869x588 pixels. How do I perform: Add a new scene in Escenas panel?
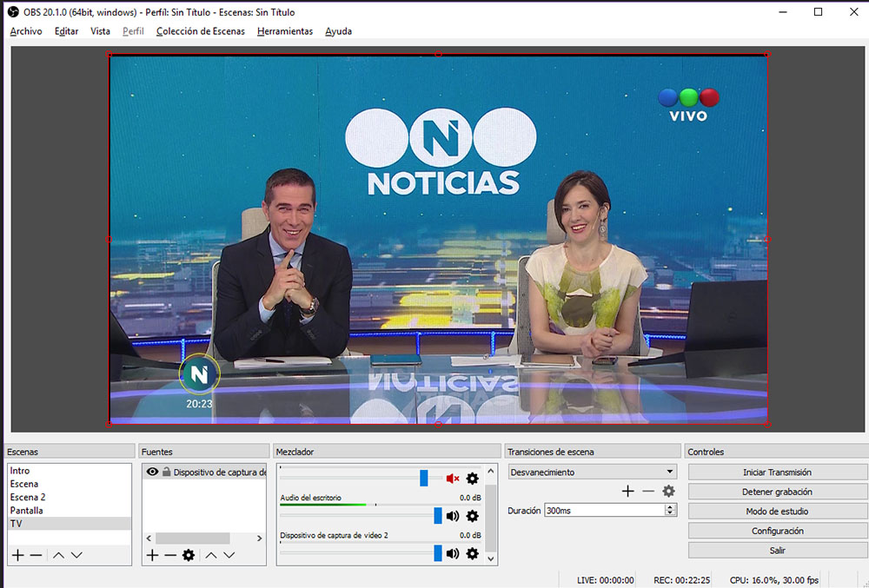[x=17, y=555]
